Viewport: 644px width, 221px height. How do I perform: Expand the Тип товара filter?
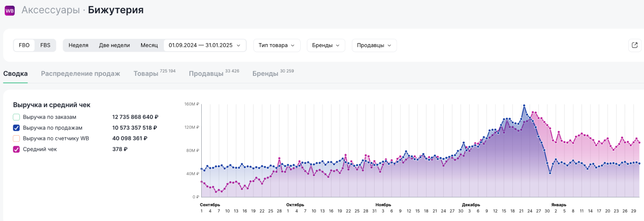click(277, 46)
